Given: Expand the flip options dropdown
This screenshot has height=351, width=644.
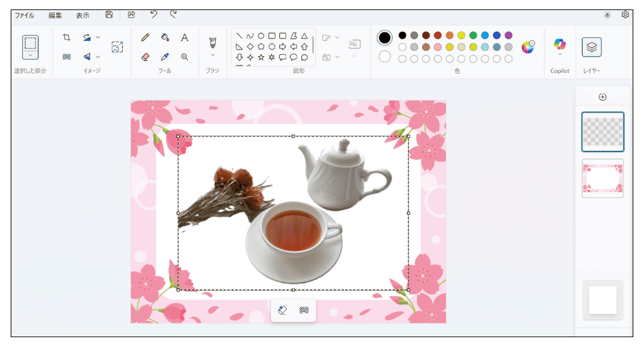Looking at the screenshot, I should [97, 57].
